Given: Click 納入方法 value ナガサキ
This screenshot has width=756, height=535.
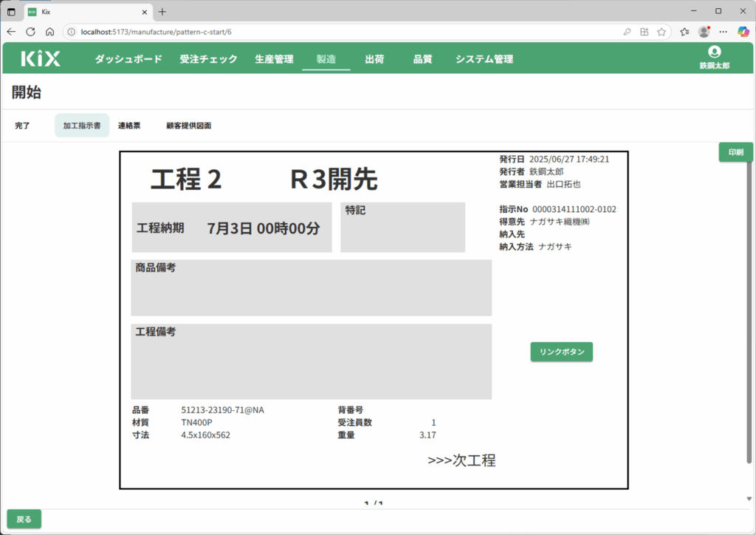Looking at the screenshot, I should [x=555, y=247].
